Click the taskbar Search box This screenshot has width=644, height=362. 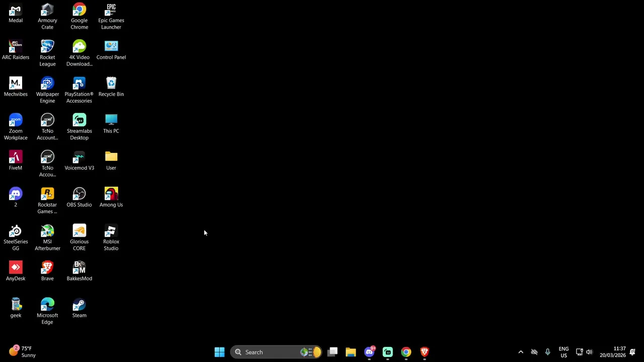[276, 352]
